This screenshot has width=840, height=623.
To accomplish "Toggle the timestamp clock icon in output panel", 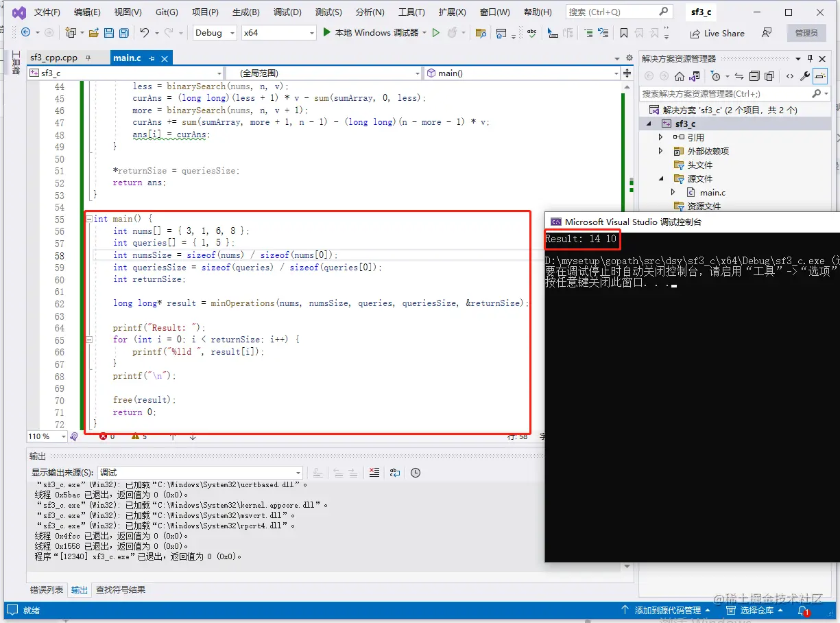I will tap(415, 472).
